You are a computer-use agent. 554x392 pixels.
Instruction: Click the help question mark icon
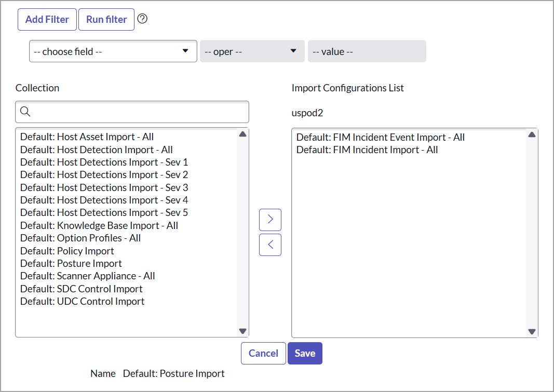[x=142, y=19]
